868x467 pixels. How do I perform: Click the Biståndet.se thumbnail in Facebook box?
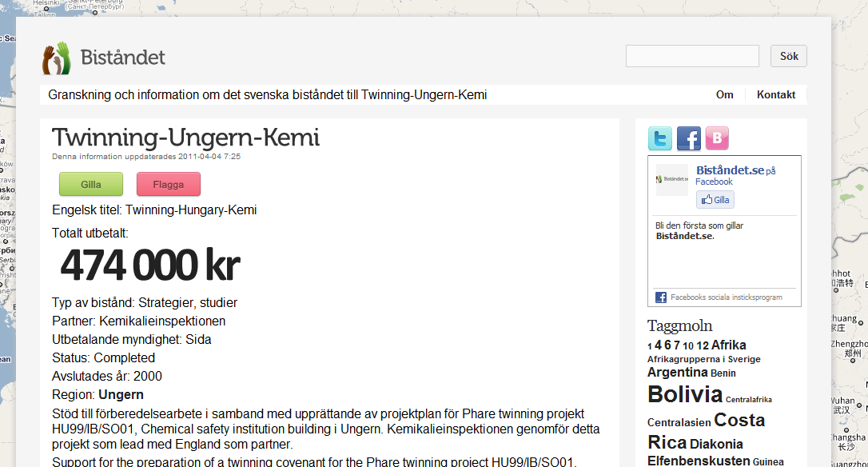click(671, 179)
